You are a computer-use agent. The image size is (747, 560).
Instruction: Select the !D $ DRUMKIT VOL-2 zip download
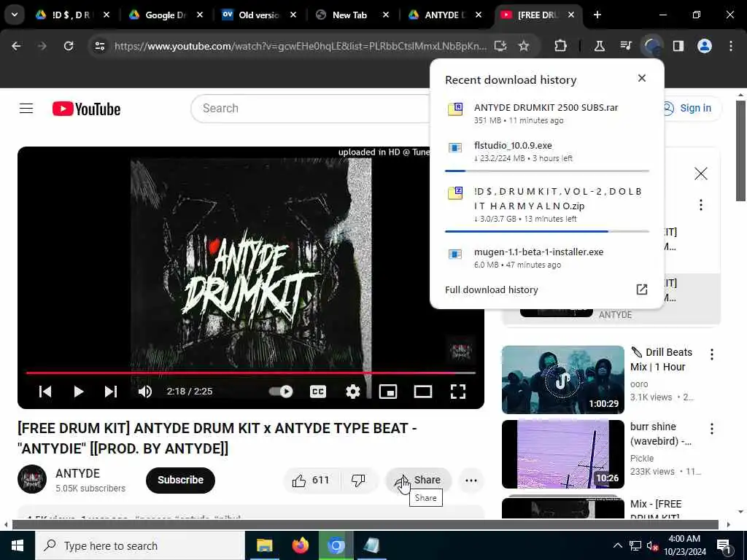tap(546, 205)
